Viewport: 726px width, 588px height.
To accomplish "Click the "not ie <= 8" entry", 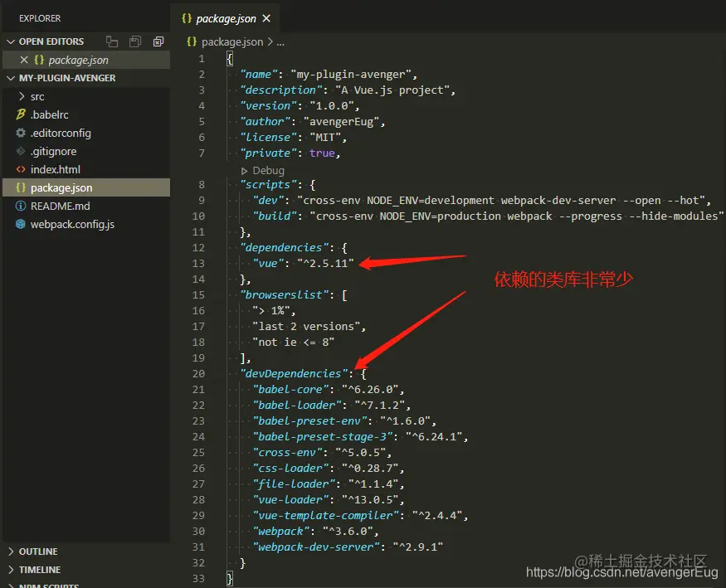I will [x=294, y=342].
